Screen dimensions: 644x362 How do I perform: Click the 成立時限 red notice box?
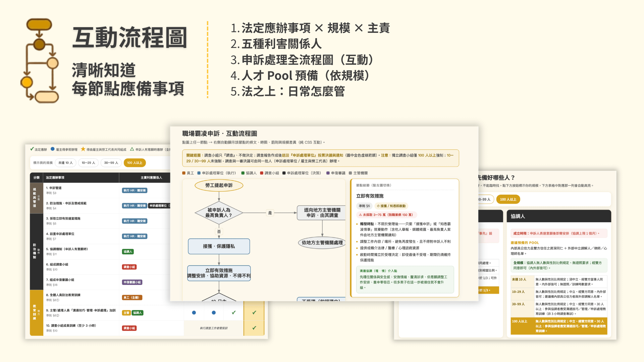point(559,233)
